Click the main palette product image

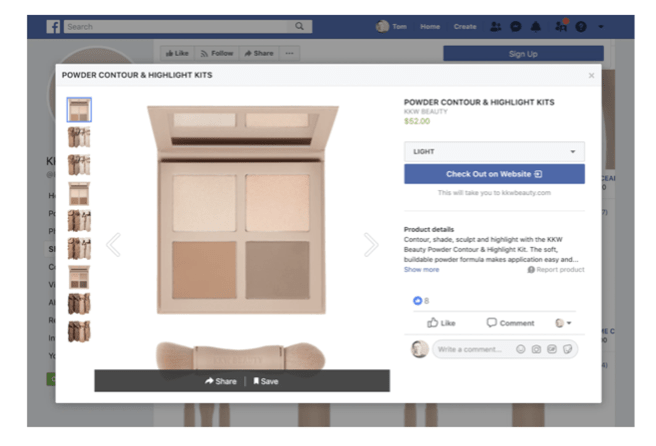(242, 210)
